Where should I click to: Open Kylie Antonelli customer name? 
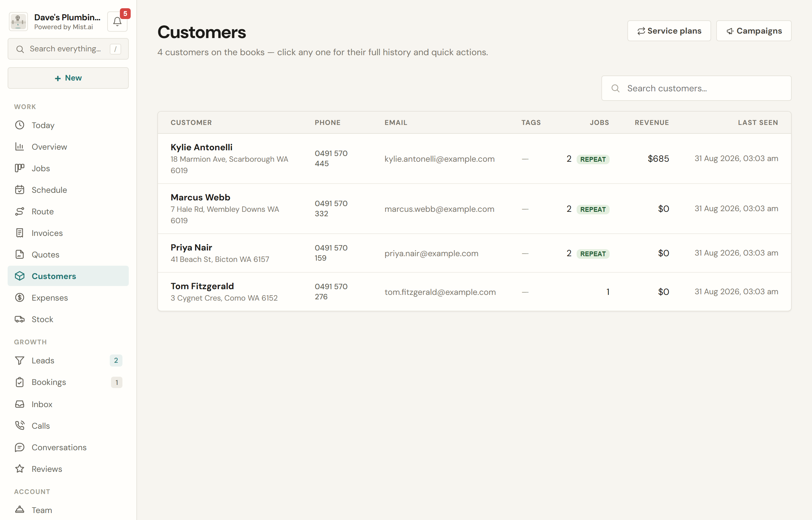(x=202, y=147)
